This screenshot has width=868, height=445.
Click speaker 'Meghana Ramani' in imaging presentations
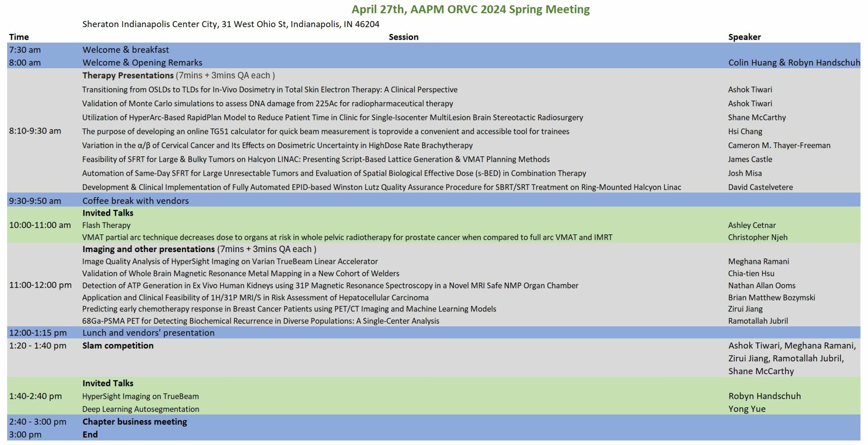click(758, 261)
